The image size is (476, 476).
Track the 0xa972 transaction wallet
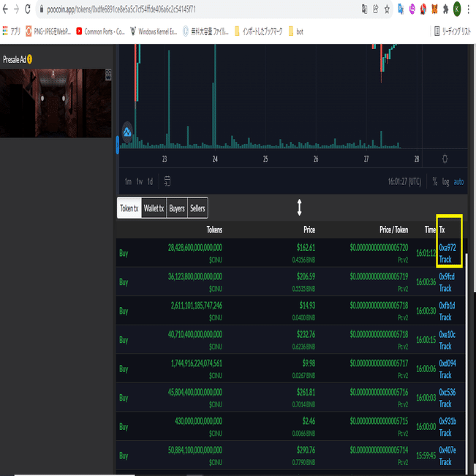445,260
